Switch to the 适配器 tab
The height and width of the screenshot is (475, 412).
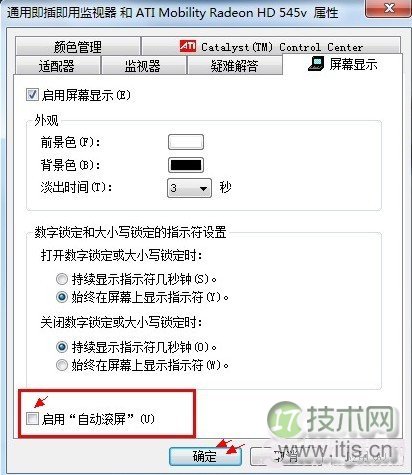57,66
